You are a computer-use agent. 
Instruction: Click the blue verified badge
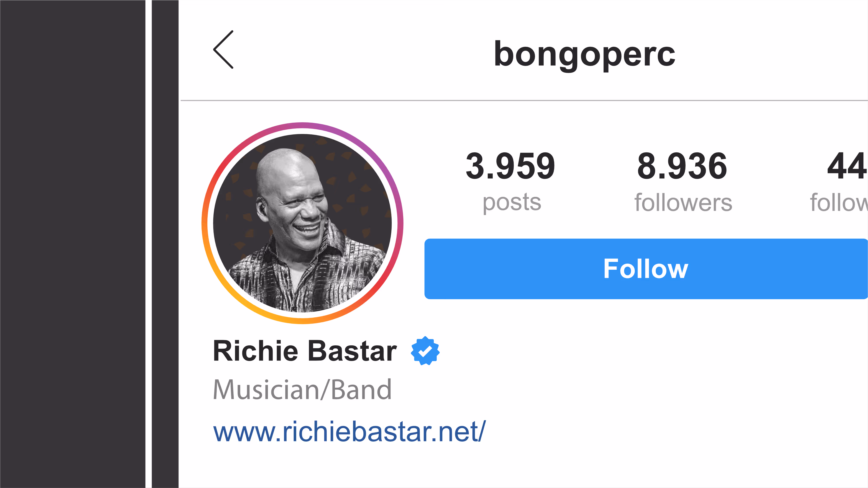click(x=425, y=351)
